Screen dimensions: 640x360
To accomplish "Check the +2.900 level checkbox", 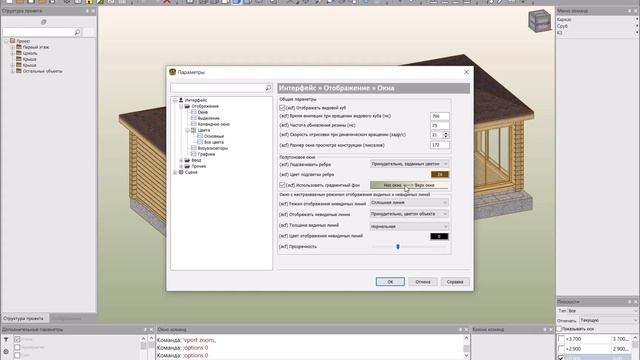I will click(561, 349).
